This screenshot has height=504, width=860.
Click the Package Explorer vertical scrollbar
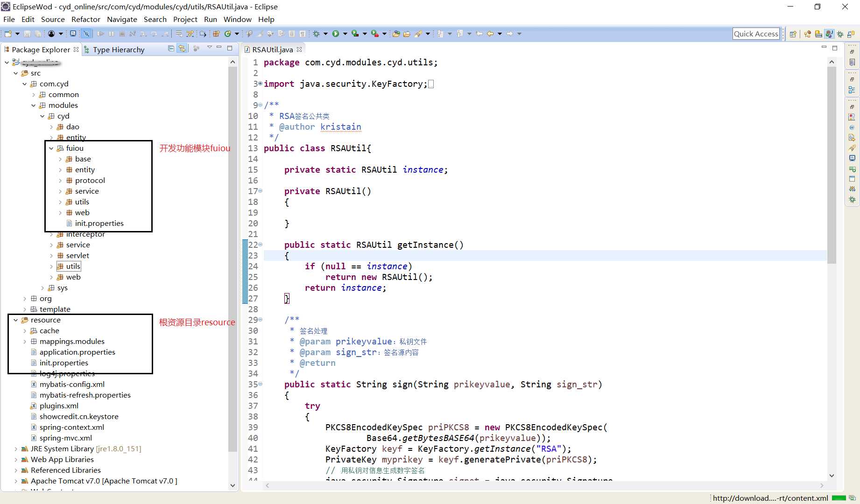click(233, 259)
